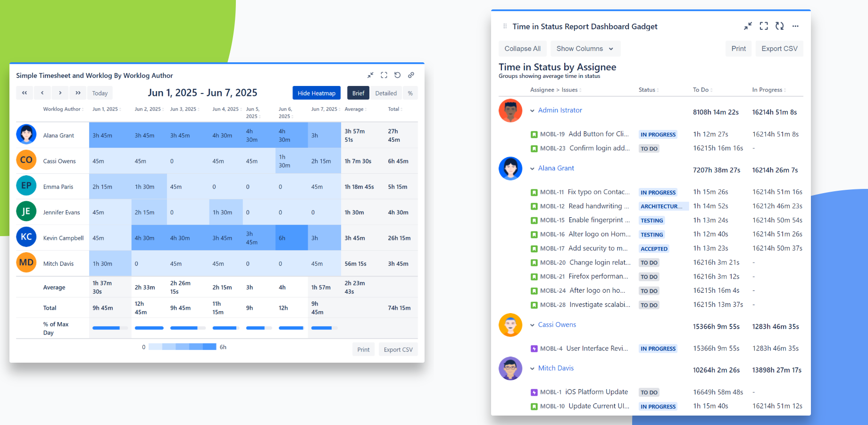868x425 pixels.
Task: Click Kevin Campbell 6h cell on Jun 6
Action: tap(292, 238)
